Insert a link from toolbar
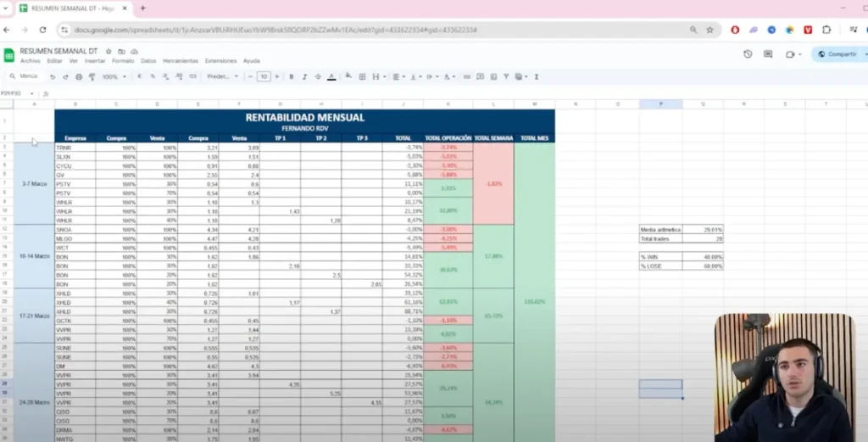The width and height of the screenshot is (868, 442). 467,77
